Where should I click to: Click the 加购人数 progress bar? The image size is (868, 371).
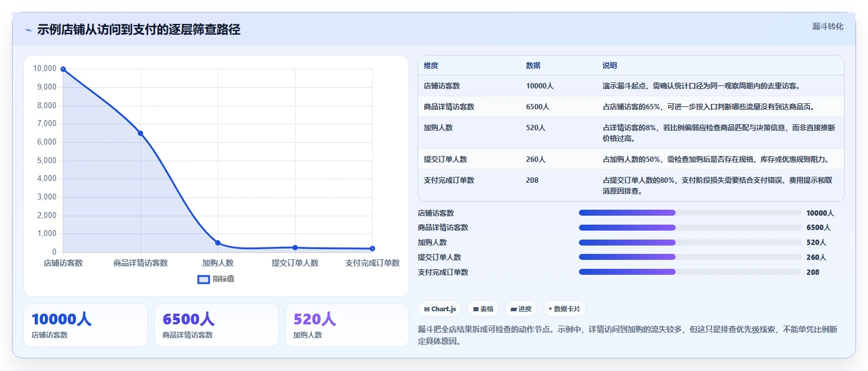[x=690, y=243]
